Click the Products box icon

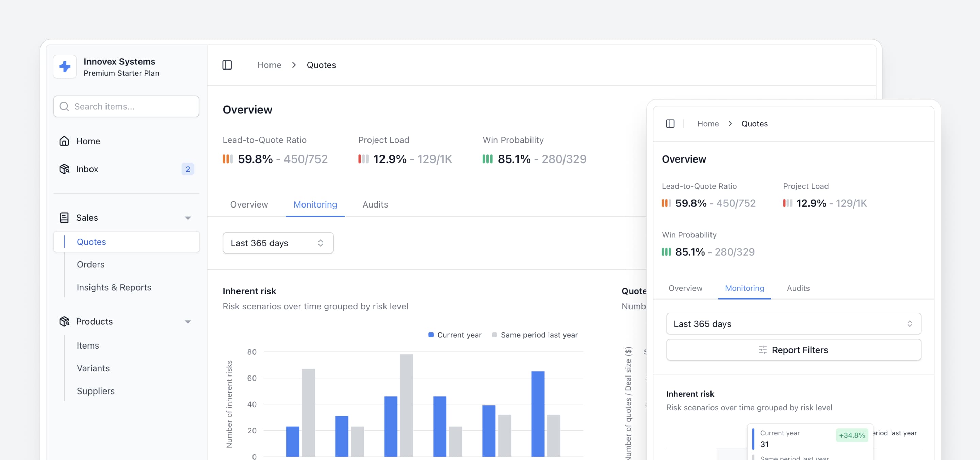(x=64, y=321)
